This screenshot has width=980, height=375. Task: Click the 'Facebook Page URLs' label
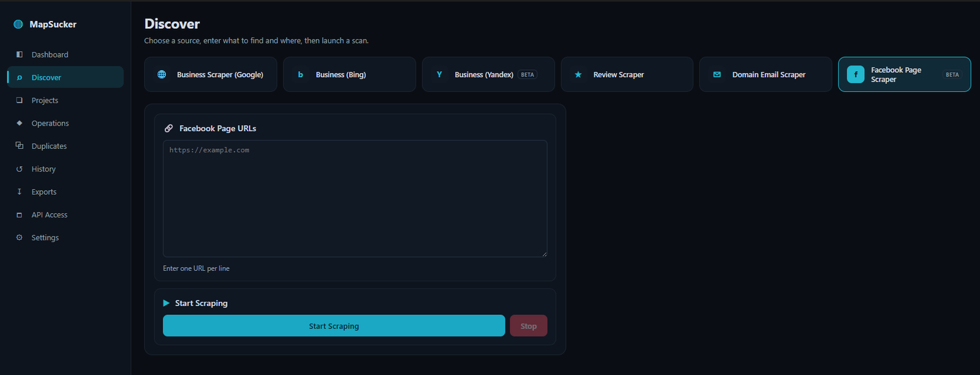coord(217,128)
